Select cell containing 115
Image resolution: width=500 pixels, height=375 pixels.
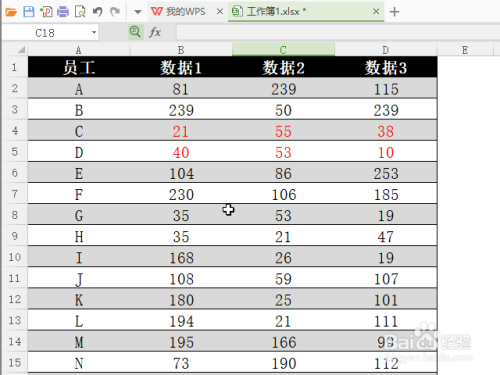tap(386, 89)
